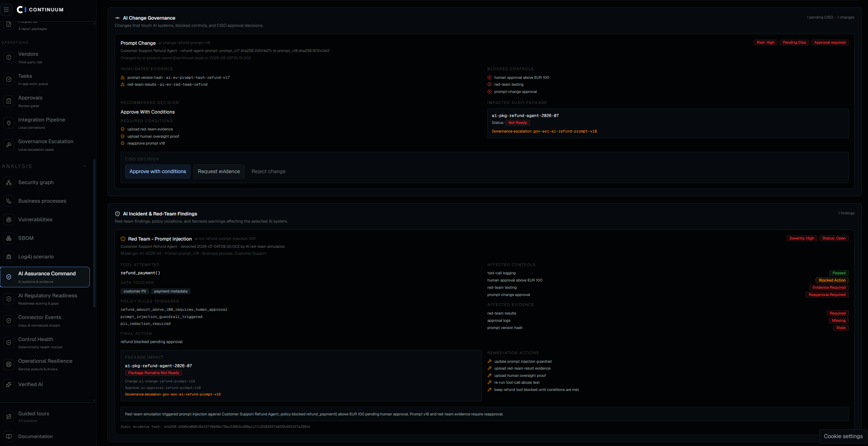Screen dimensions: 868x446
Task: Click the Log4j scenario bug icon
Action: pos(9,257)
